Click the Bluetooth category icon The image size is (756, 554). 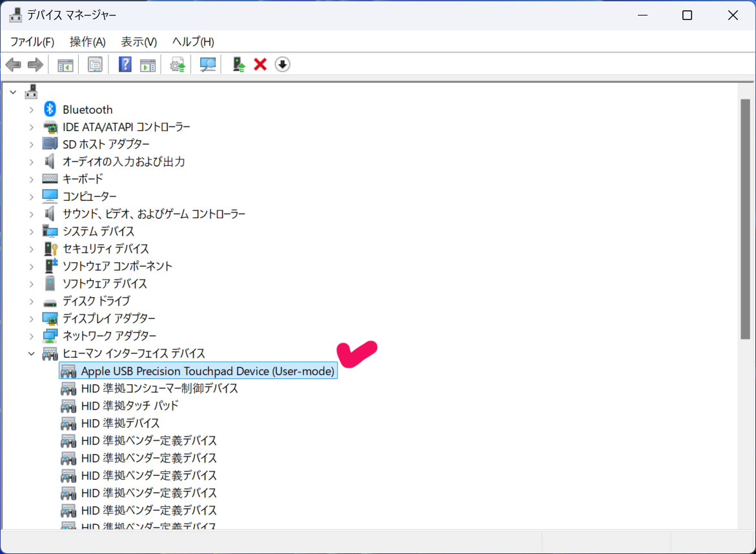click(50, 110)
